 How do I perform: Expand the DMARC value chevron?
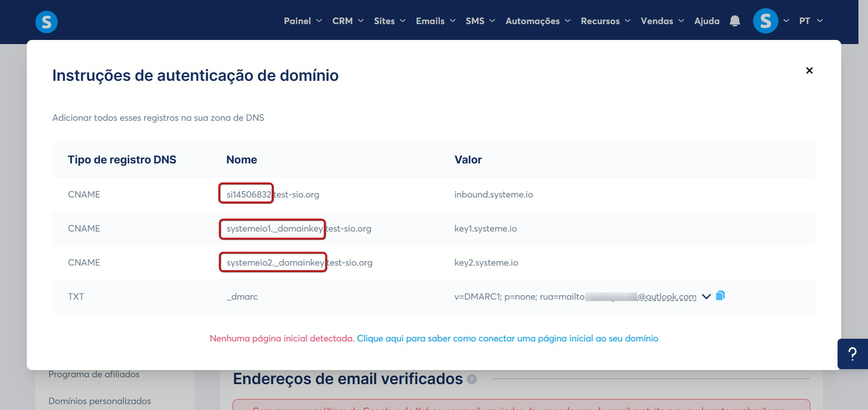706,296
